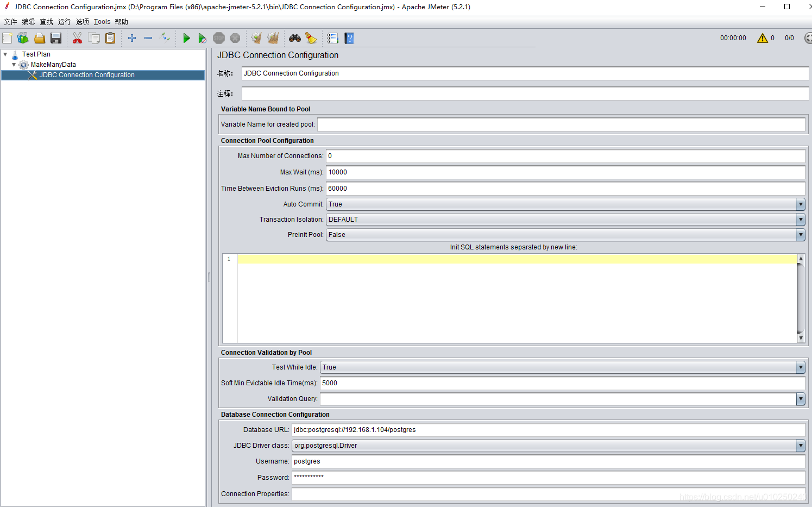812x507 pixels.
Task: Select JDBC Connection Configuration tree item
Action: click(87, 75)
